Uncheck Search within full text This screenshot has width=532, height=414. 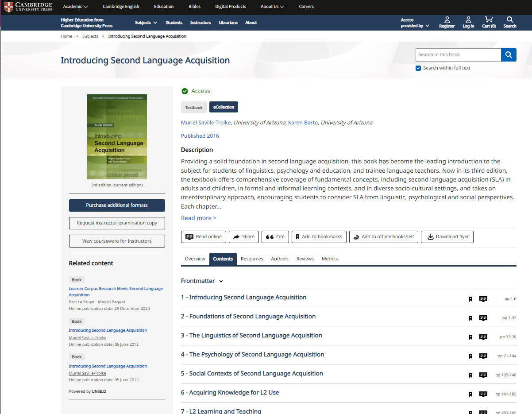coord(418,68)
